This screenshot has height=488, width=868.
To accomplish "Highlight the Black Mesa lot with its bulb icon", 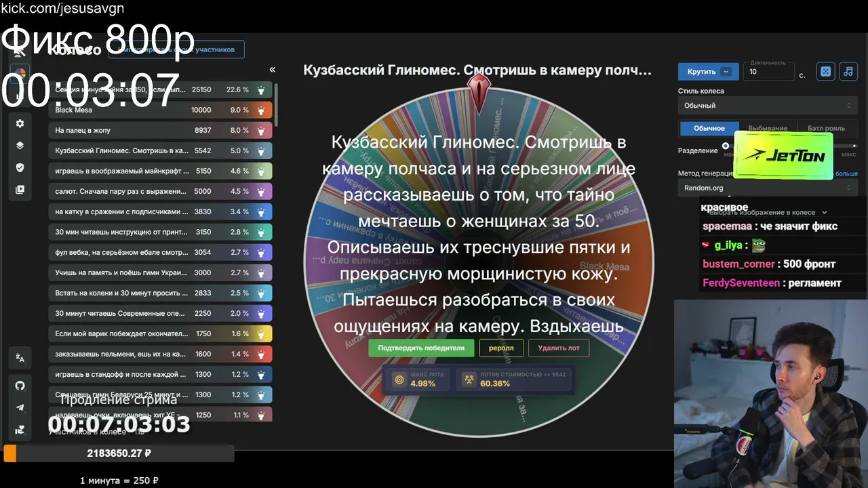I will 261,110.
